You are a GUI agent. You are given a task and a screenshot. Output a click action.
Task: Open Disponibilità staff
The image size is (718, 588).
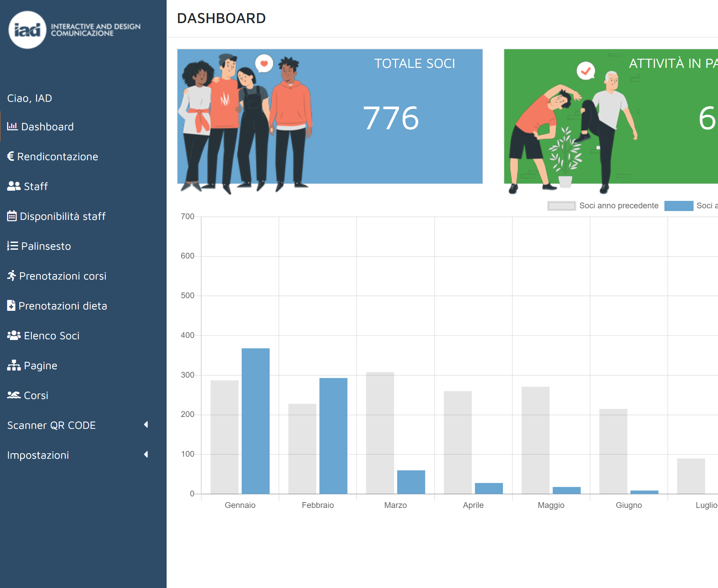pos(83,216)
